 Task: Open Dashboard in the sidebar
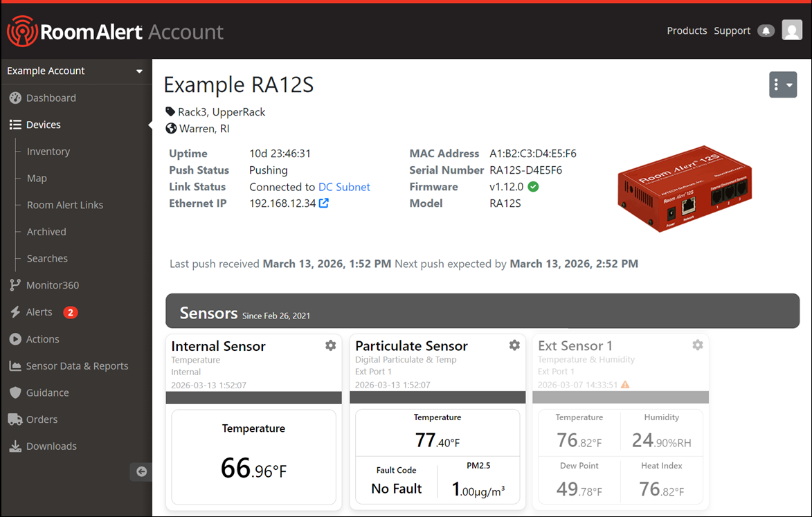51,98
